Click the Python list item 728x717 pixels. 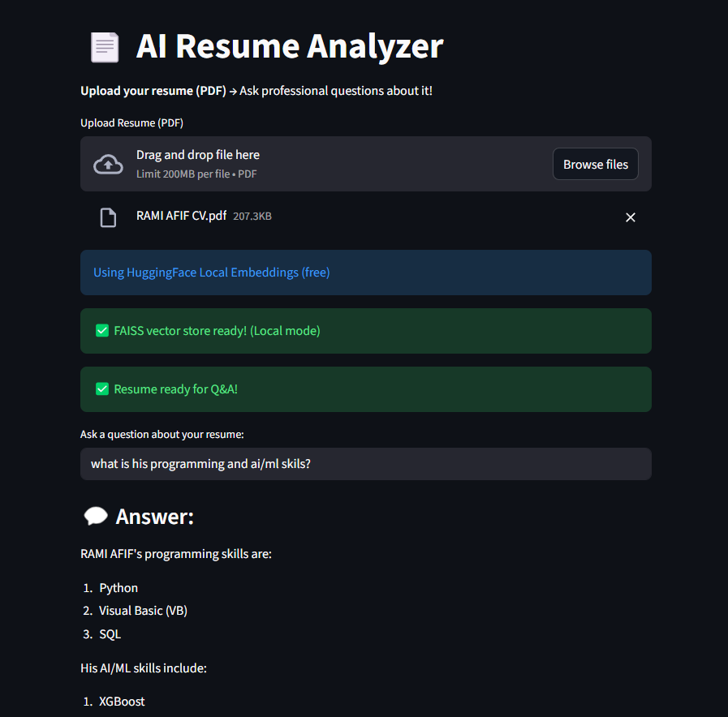[x=118, y=588]
